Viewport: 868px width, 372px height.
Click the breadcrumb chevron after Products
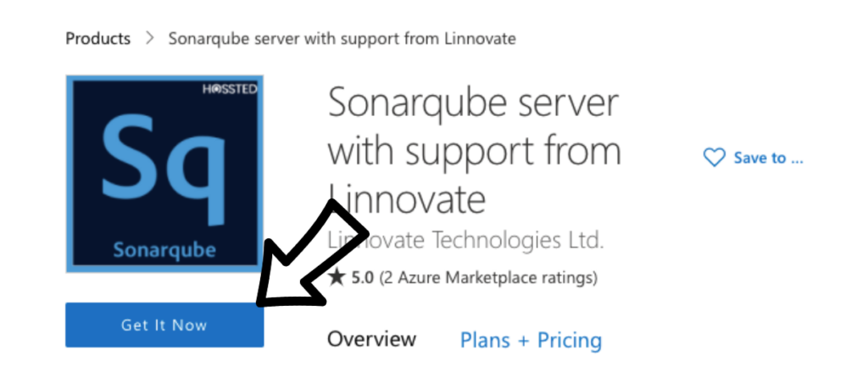pyautogui.click(x=149, y=39)
